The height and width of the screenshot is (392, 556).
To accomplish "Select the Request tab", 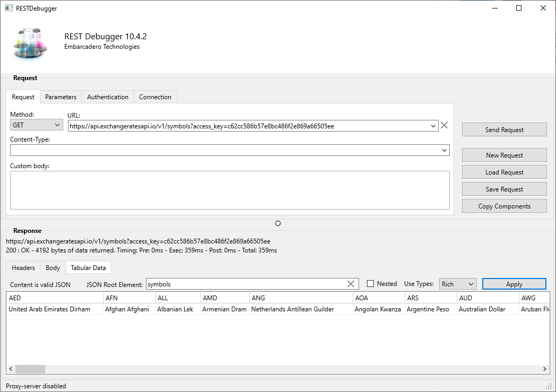I will pos(23,97).
